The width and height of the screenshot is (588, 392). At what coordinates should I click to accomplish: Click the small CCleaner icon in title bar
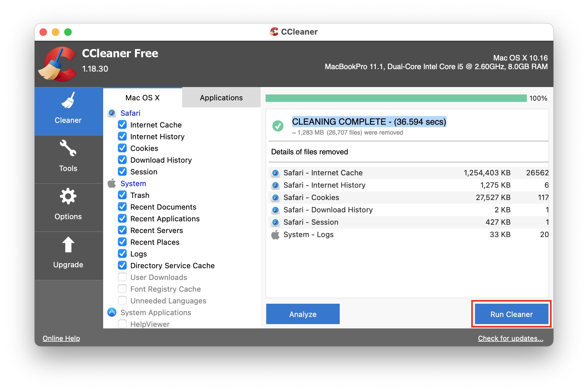[x=274, y=31]
